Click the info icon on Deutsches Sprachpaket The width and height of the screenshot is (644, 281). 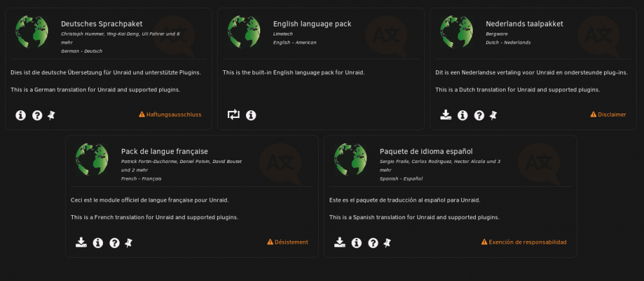[21, 115]
